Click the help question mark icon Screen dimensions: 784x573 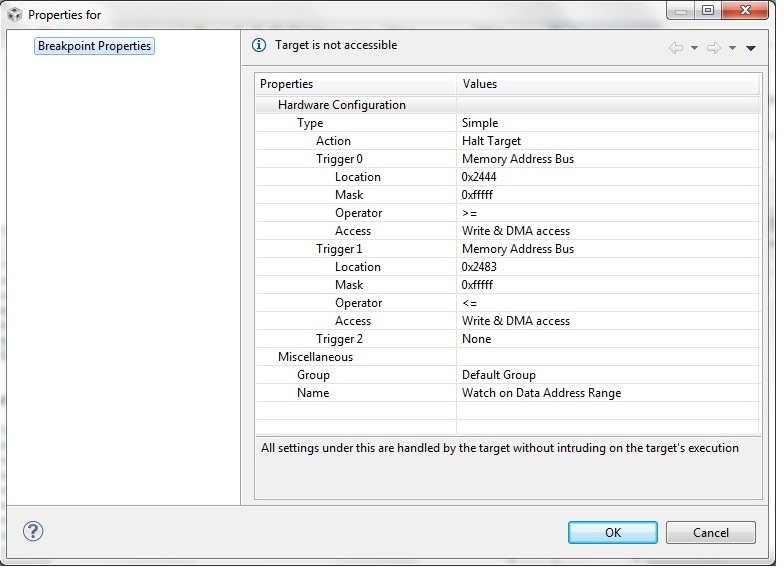tap(33, 532)
